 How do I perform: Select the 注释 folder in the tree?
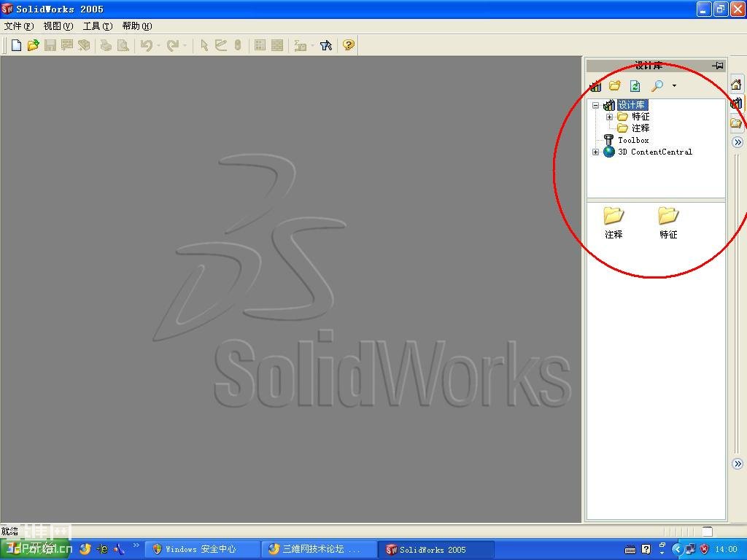[640, 128]
